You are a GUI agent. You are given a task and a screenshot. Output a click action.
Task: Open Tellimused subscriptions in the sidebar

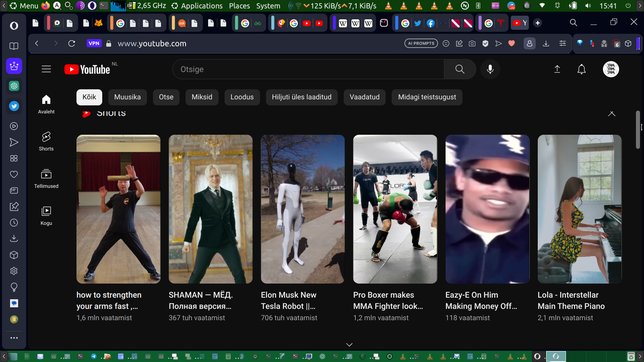pyautogui.click(x=46, y=179)
